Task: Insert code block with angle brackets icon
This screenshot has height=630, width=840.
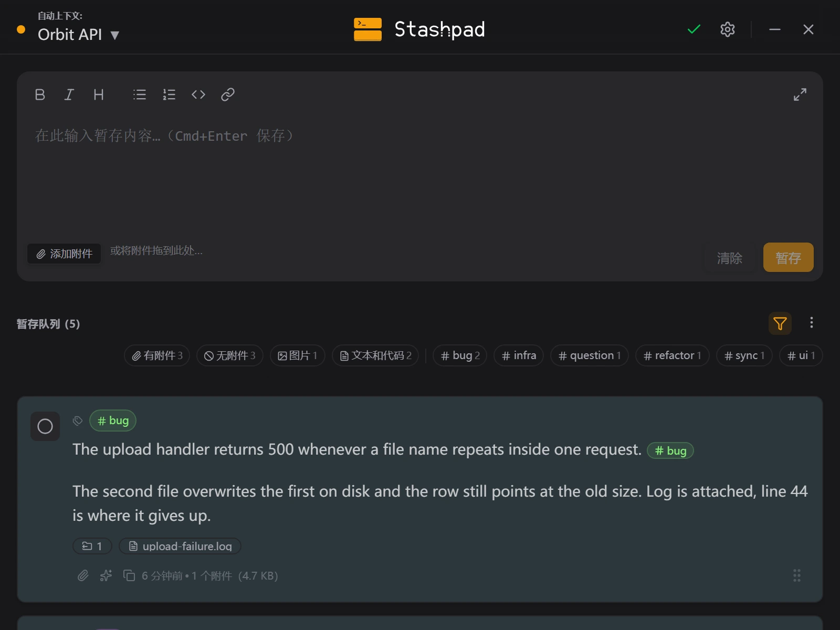Action: click(x=198, y=94)
